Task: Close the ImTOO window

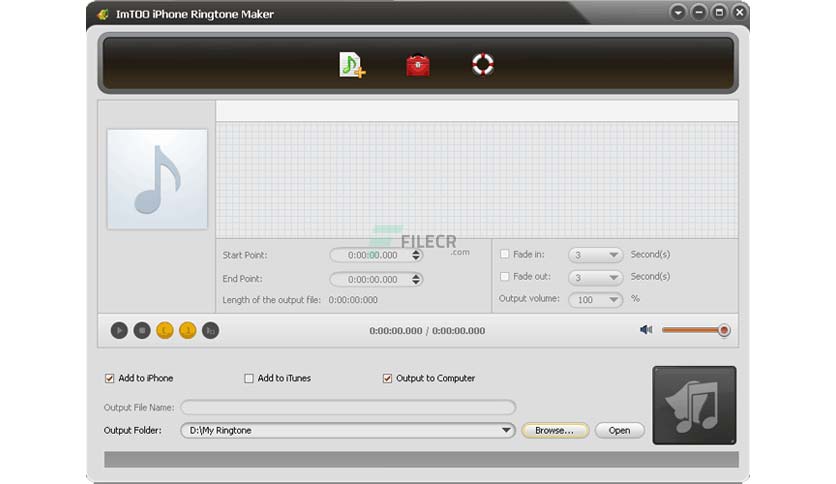Action: 739,12
